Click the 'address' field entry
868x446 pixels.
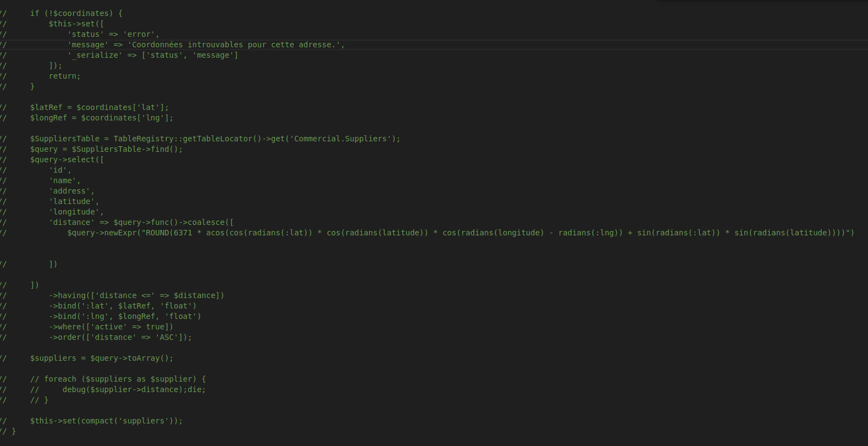pos(71,191)
